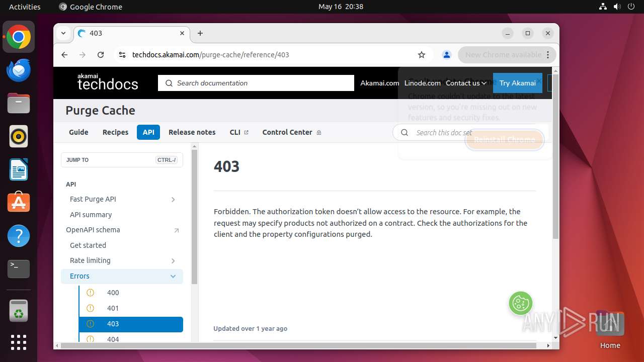Close the 403 browser tab

pyautogui.click(x=182, y=33)
